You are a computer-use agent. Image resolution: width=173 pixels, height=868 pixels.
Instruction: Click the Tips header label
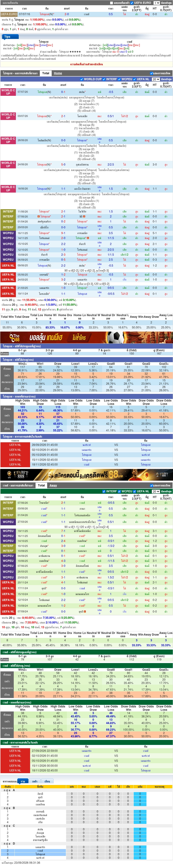coord(7,37)
